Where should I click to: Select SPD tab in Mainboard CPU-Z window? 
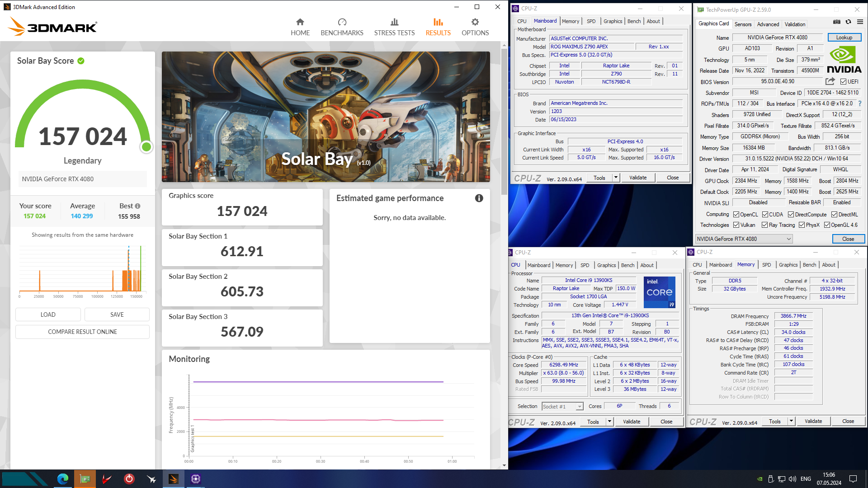[591, 21]
